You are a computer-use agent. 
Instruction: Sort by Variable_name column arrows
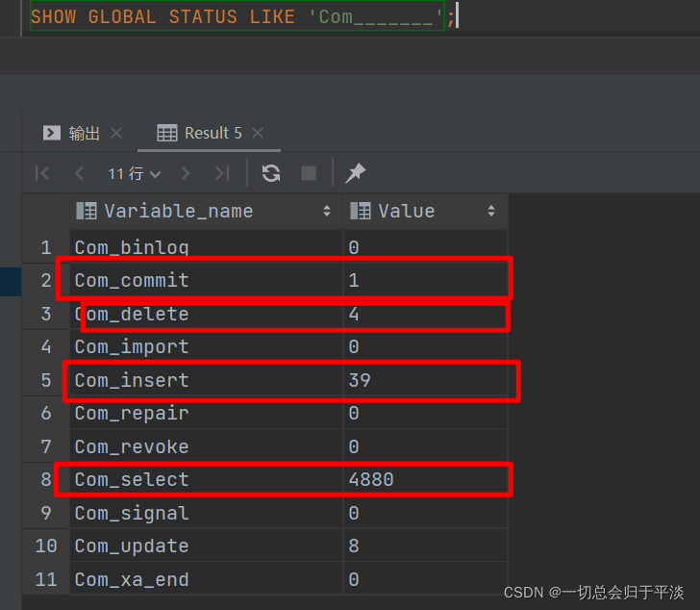(x=327, y=212)
